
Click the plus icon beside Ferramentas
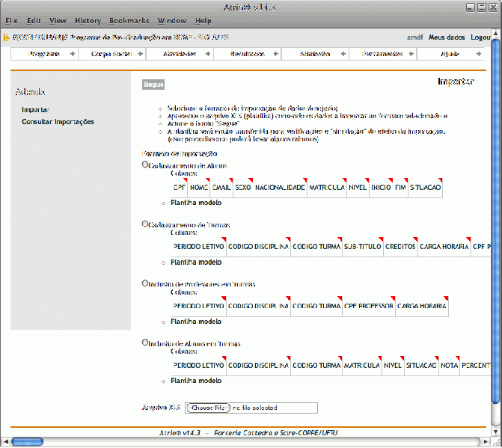pos(410,54)
